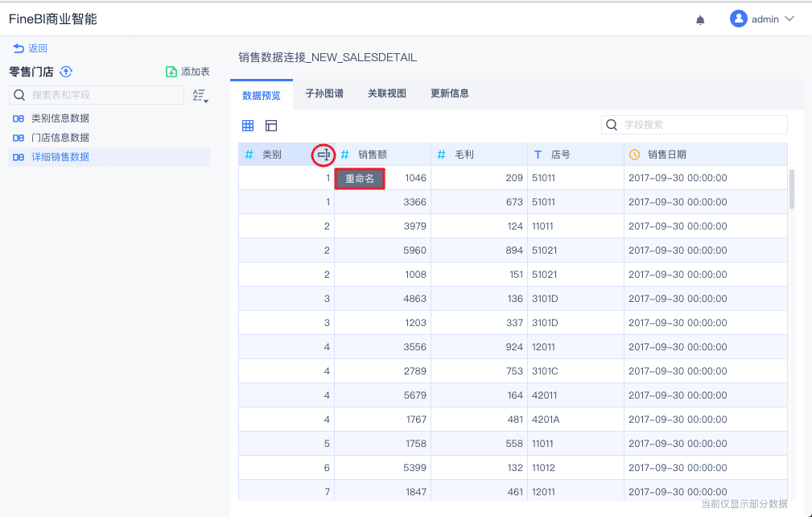Click the 添加表 button
This screenshot has height=517, width=812.
(188, 72)
